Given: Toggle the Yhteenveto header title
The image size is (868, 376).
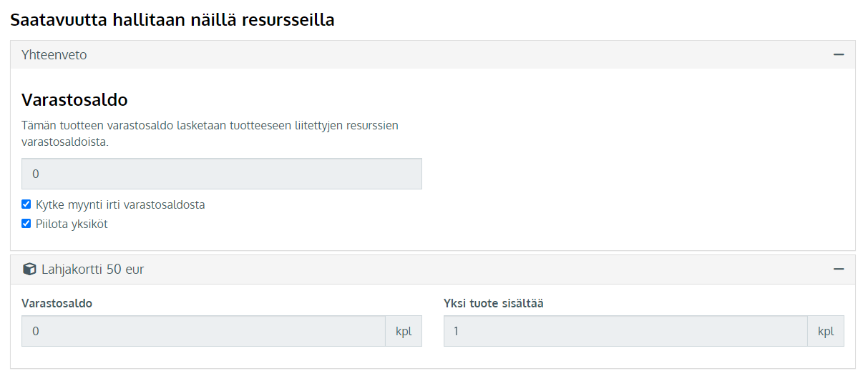Looking at the screenshot, I should (54, 54).
